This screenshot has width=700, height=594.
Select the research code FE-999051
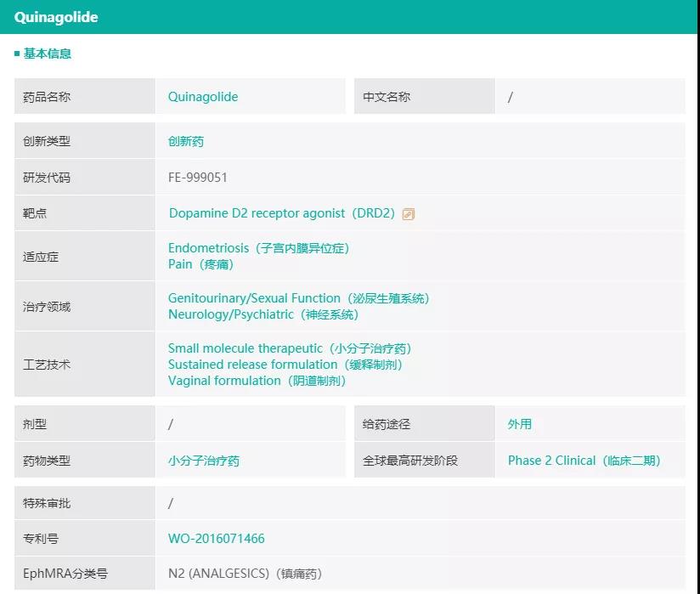tap(198, 178)
